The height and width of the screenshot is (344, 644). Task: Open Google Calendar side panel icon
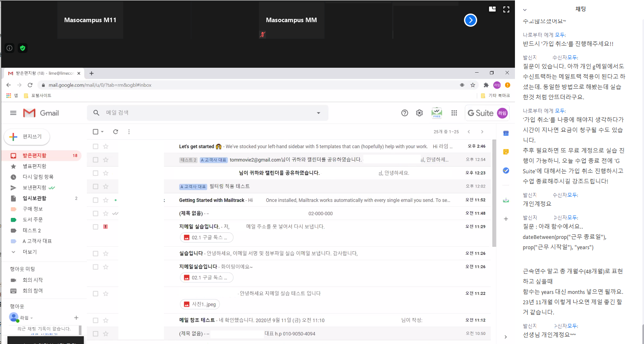(506, 133)
